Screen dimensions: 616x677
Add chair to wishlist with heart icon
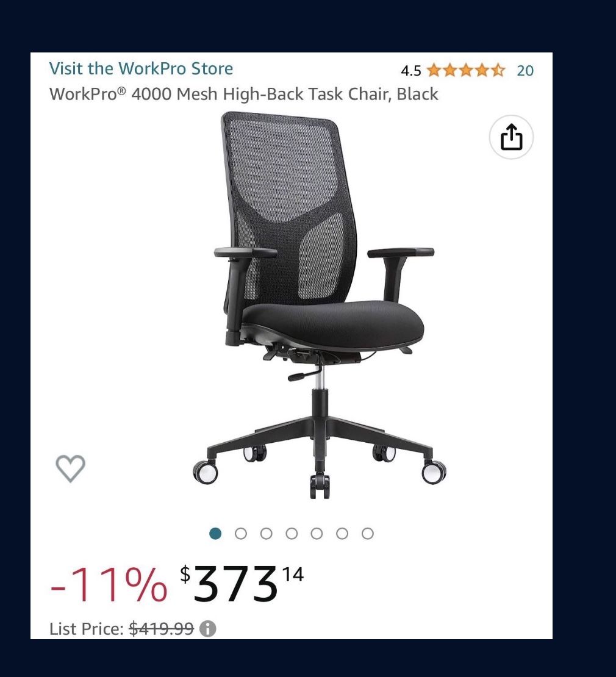(70, 468)
